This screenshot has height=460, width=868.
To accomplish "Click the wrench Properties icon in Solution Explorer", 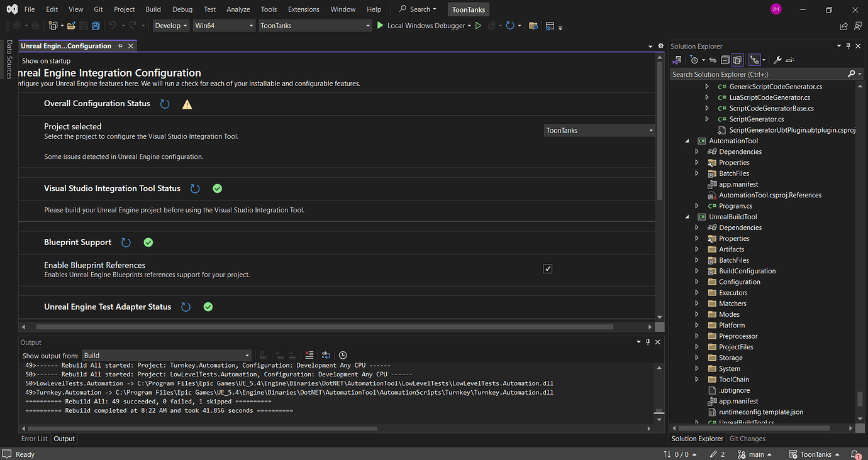I will [779, 60].
